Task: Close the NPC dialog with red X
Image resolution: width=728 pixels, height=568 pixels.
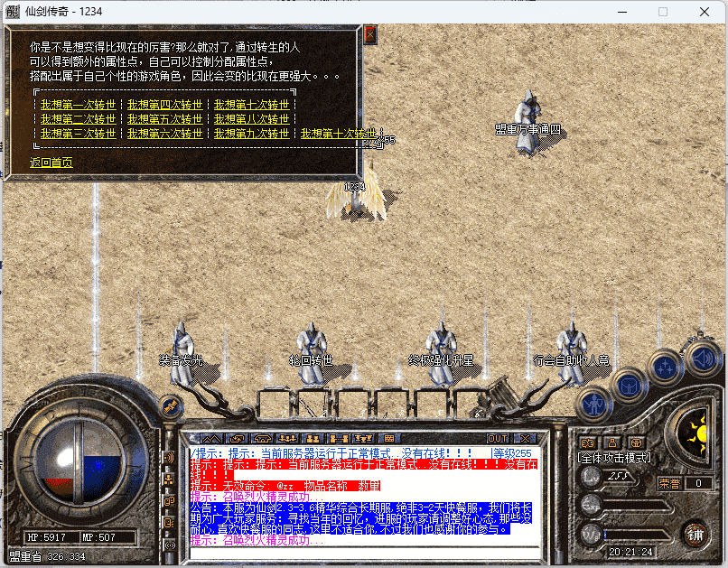Action: 370,34
